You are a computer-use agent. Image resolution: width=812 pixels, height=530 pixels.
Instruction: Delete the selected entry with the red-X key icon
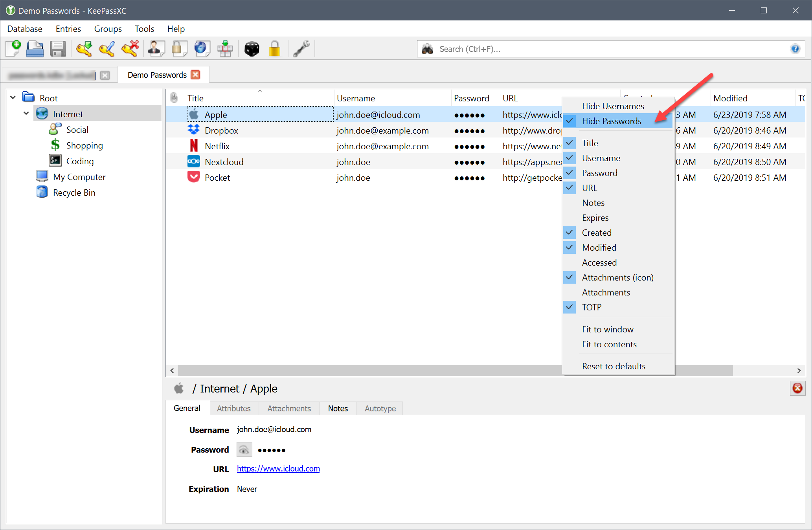pos(130,48)
